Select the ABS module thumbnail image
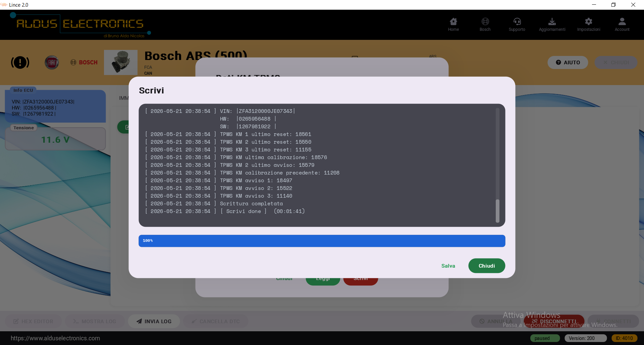Viewport: 644px width, 345px height. pos(121,62)
